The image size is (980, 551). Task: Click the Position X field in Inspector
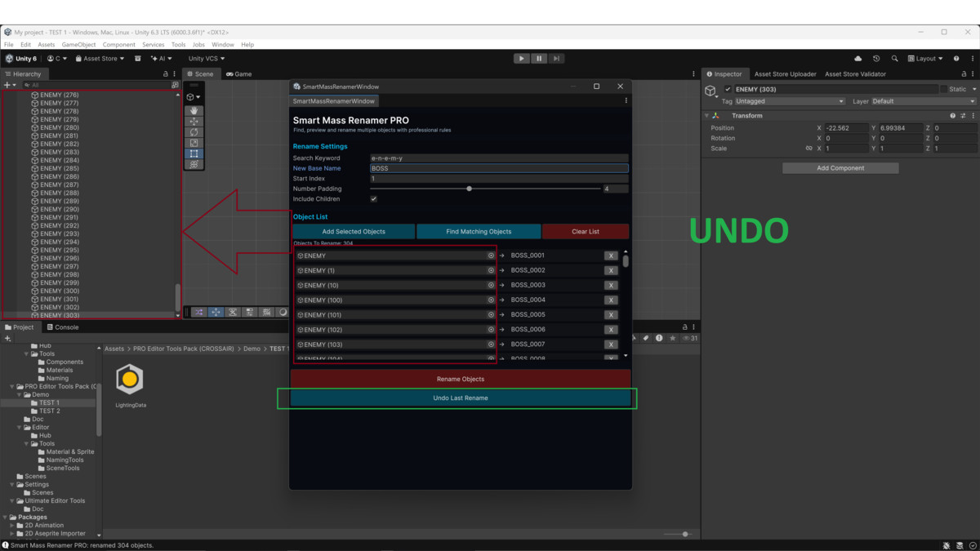coord(846,128)
